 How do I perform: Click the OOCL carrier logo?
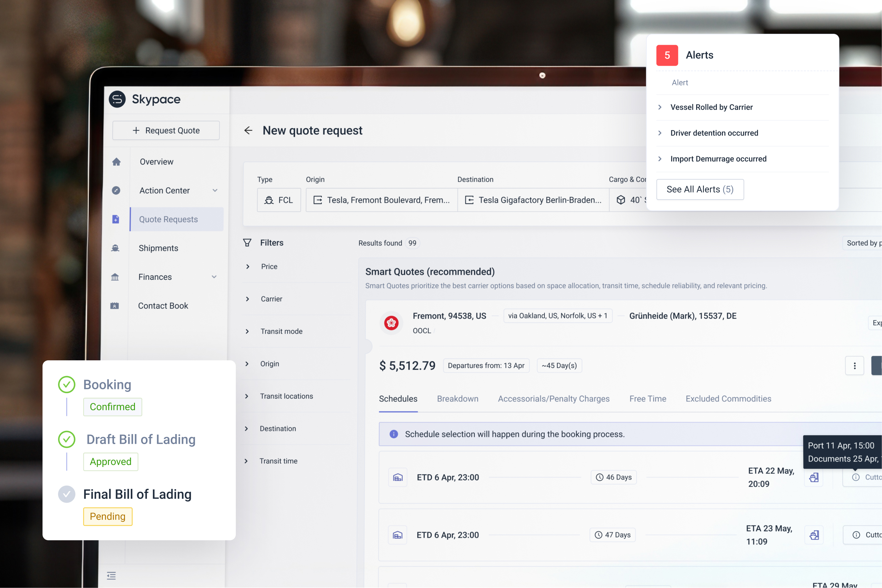click(x=391, y=323)
